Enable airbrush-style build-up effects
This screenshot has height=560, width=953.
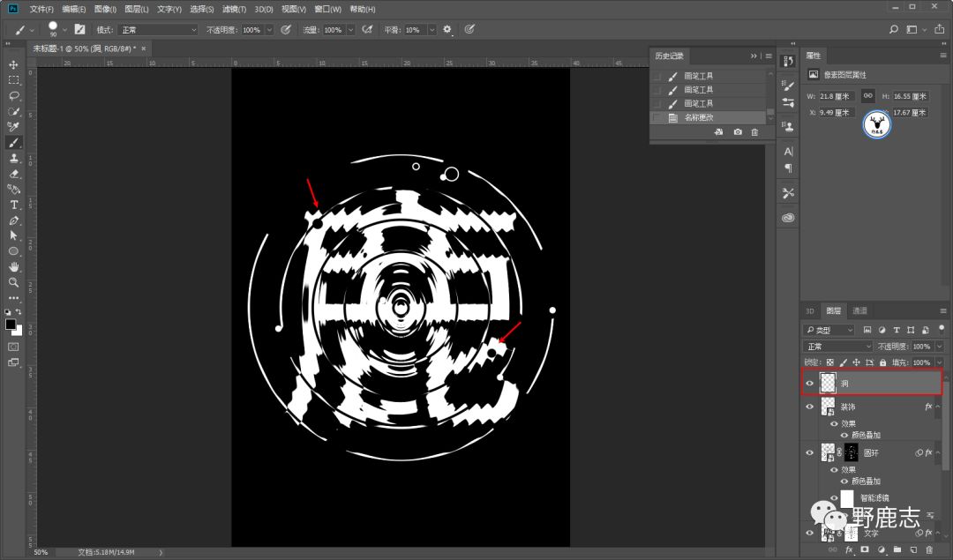(x=367, y=29)
